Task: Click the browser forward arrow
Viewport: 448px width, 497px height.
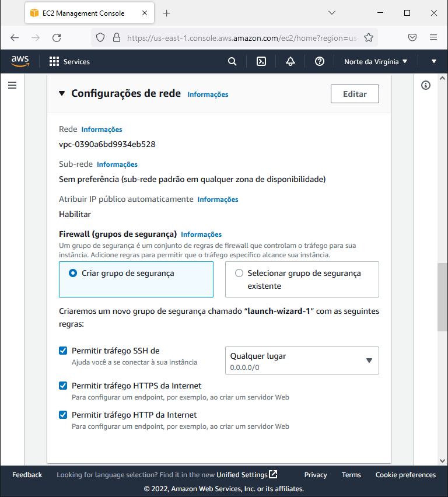Action: [x=36, y=38]
